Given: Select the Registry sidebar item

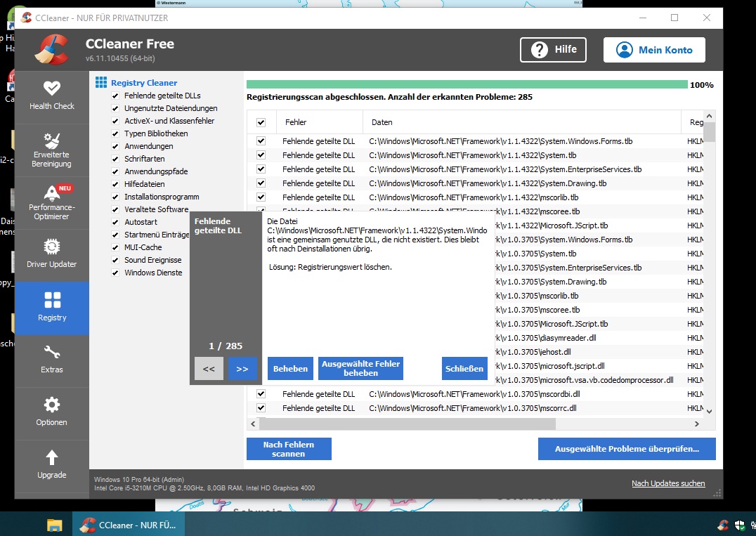Looking at the screenshot, I should click(51, 308).
